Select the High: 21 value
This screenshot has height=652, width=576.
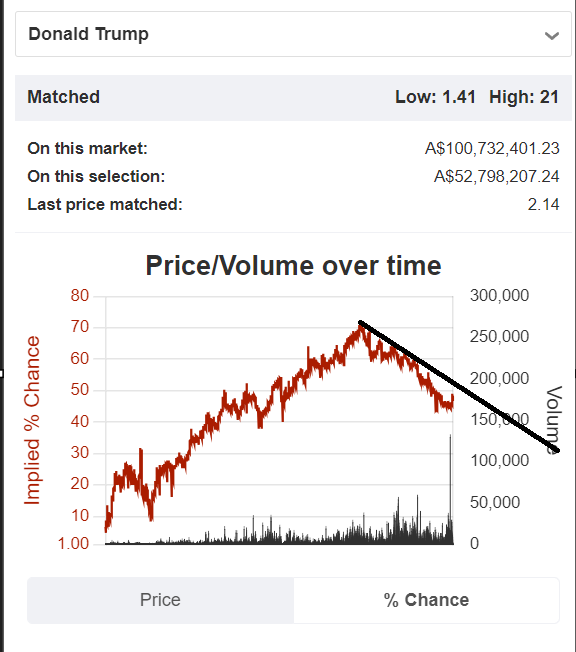pos(524,97)
